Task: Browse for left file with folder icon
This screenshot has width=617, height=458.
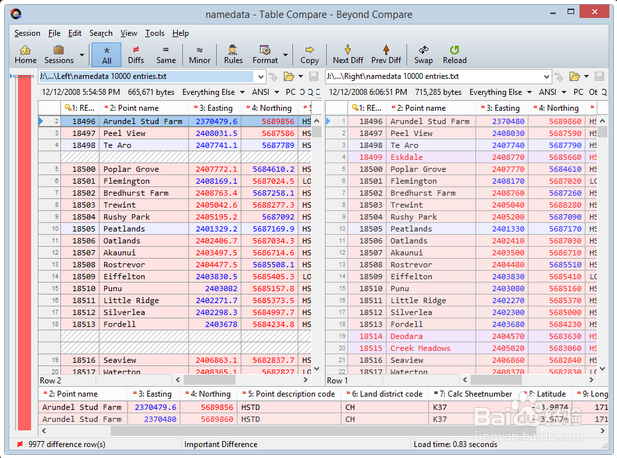Action: pos(289,76)
